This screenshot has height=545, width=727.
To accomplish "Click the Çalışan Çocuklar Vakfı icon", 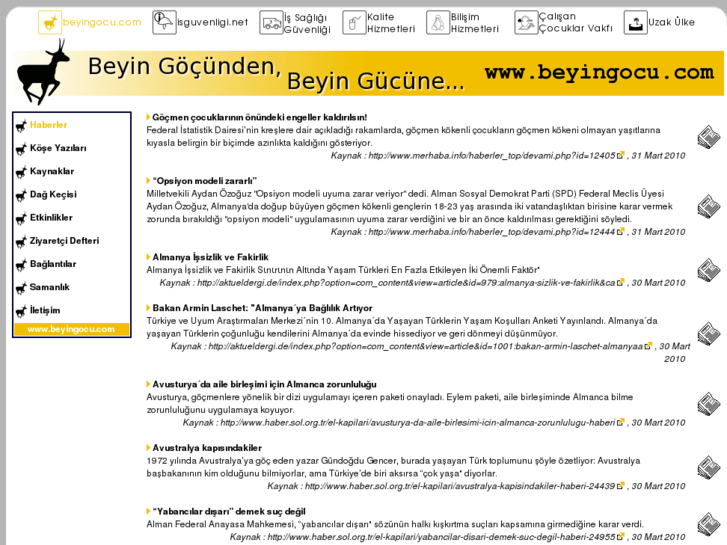I will point(526,23).
